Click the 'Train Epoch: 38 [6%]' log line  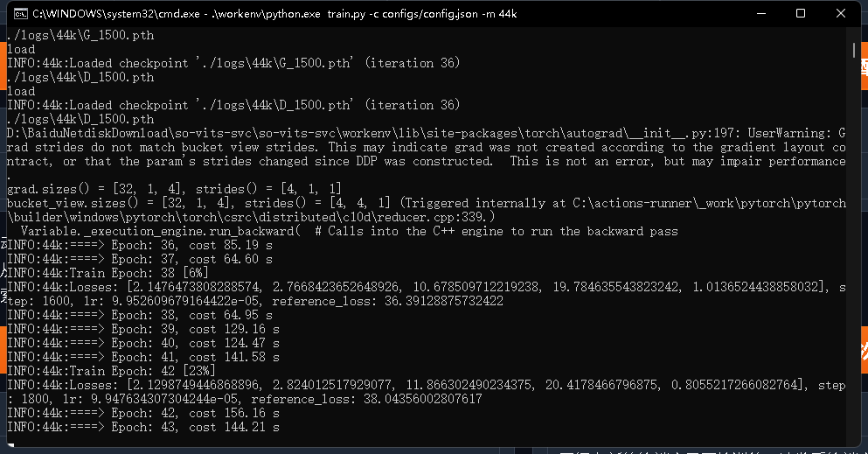(x=108, y=273)
